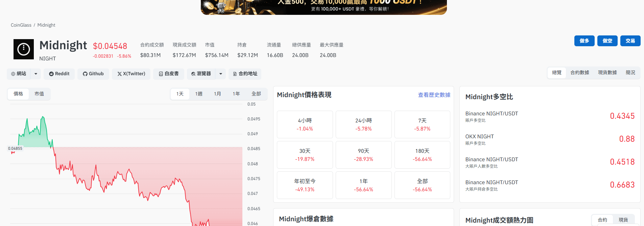Click the -5.86% price change text
This screenshot has height=226, width=644.
pos(124,56)
